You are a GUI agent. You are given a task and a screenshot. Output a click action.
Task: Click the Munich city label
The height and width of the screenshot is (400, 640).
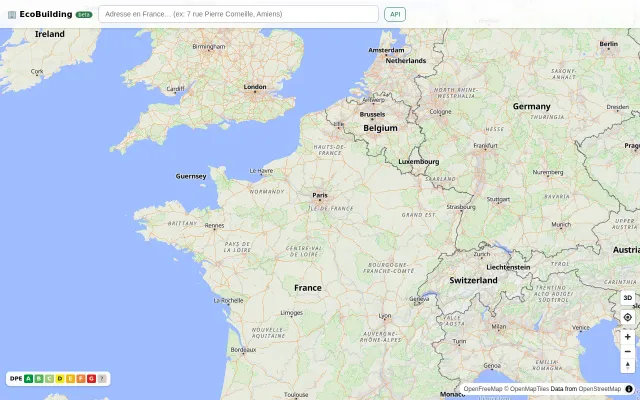[x=561, y=224]
